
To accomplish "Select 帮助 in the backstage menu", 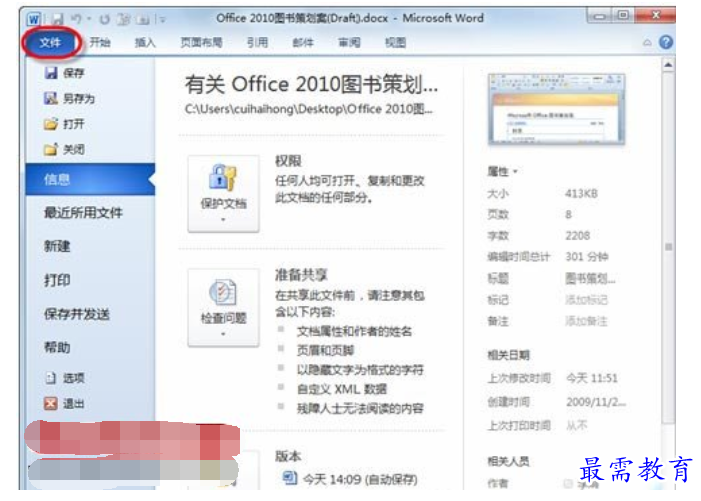I will [x=57, y=347].
